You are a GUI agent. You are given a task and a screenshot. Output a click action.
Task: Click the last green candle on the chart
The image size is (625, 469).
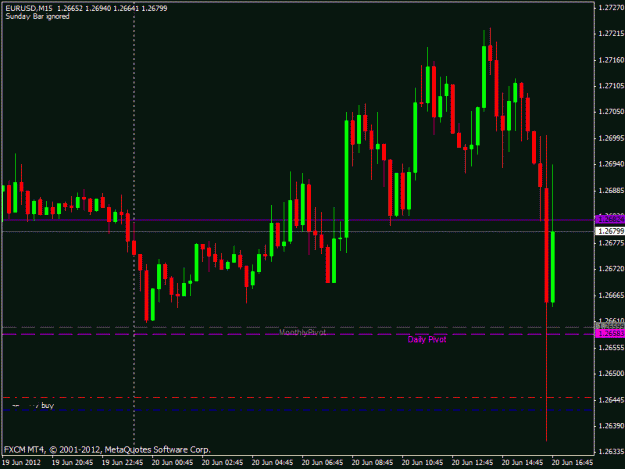pos(553,267)
